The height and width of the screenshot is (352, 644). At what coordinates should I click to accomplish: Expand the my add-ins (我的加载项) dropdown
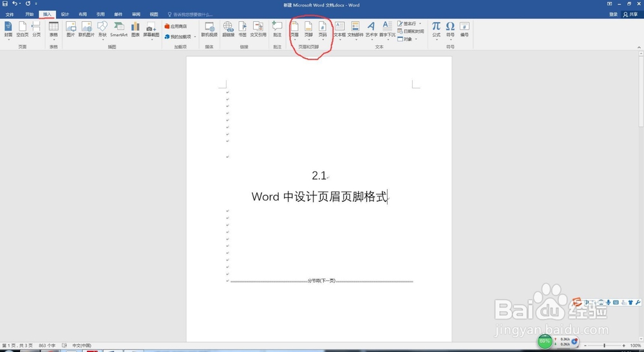(x=195, y=37)
